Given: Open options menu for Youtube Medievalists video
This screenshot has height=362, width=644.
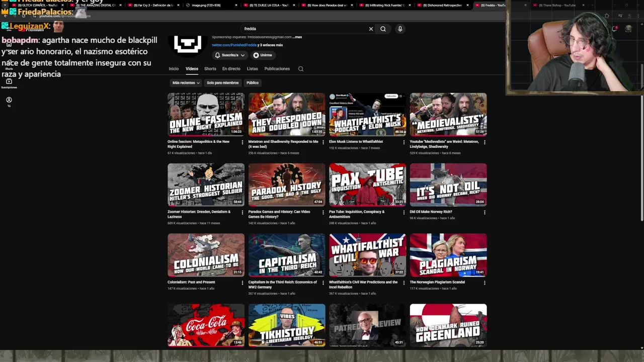Looking at the screenshot, I should [485, 142].
